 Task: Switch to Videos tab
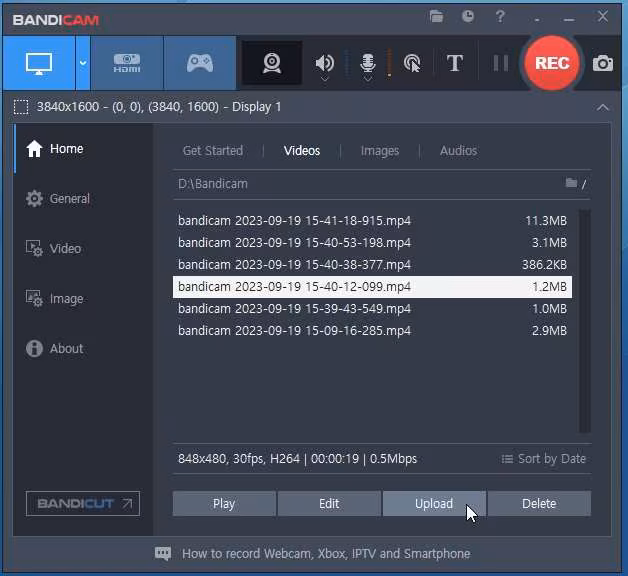pos(302,151)
